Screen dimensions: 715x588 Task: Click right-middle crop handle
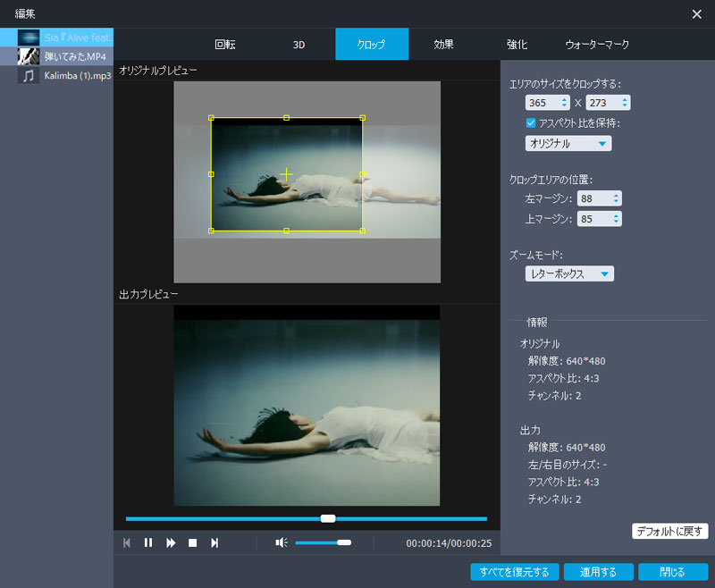(x=363, y=174)
